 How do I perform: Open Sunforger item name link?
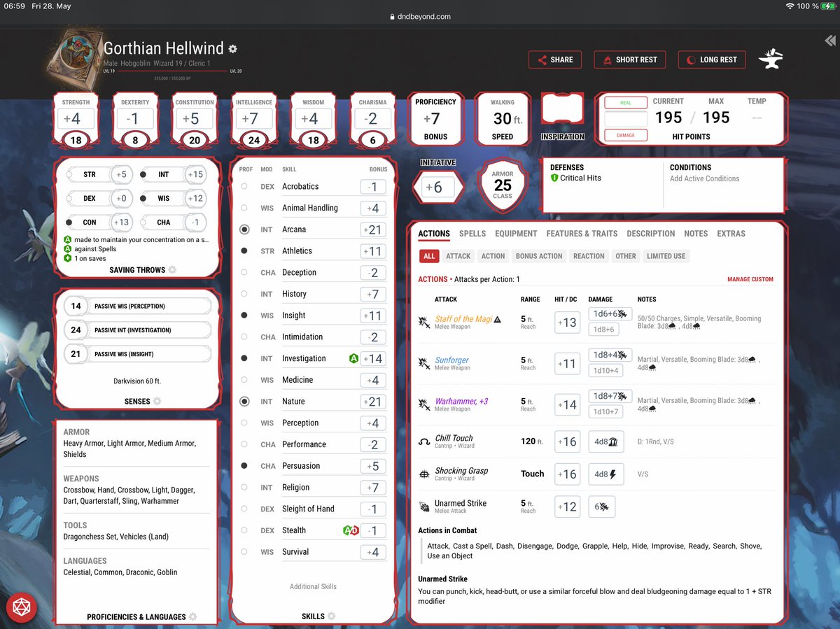coord(451,360)
